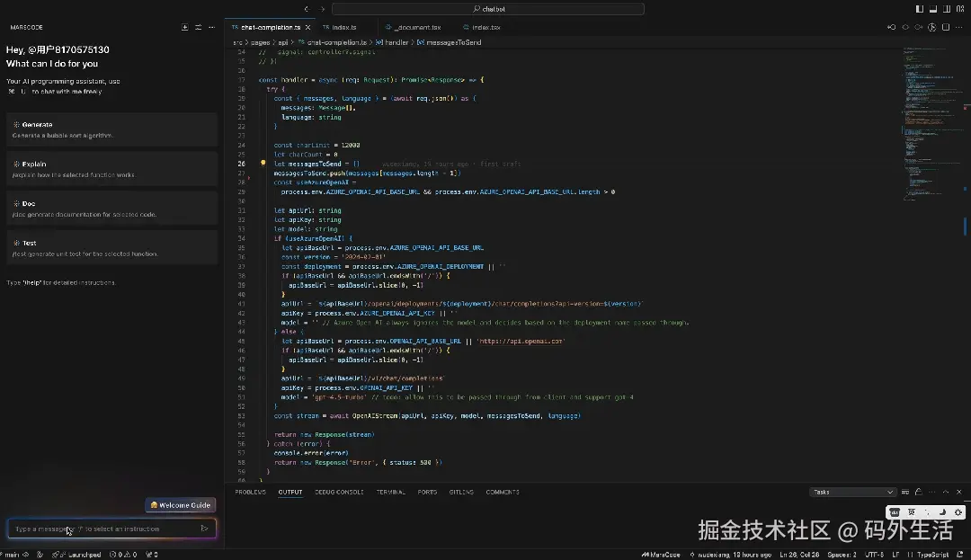
Task: Open the DEBUG CONSOLE panel tab
Action: click(x=339, y=492)
